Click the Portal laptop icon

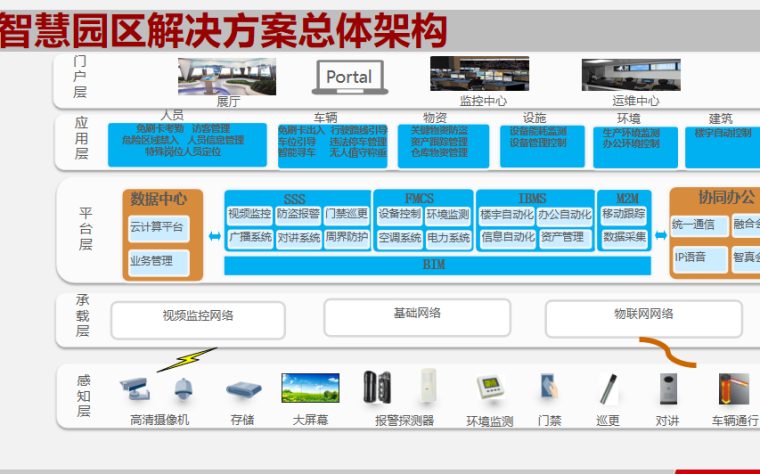click(x=348, y=77)
